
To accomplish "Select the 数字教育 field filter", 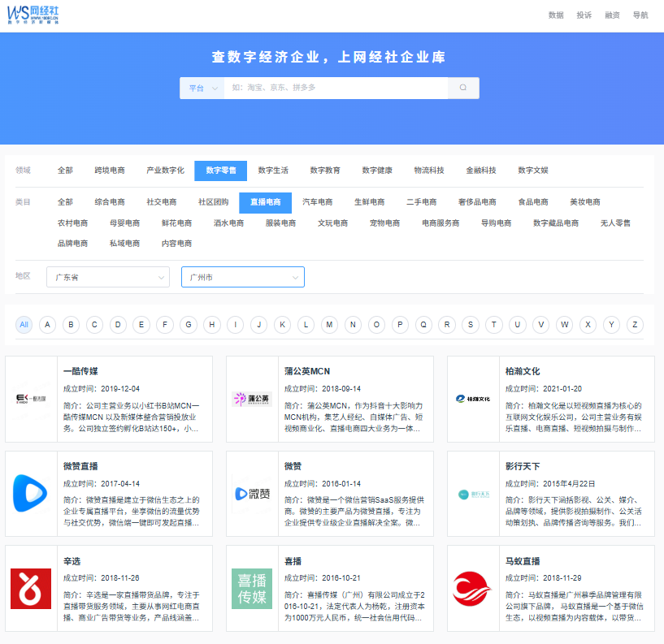I will click(325, 171).
